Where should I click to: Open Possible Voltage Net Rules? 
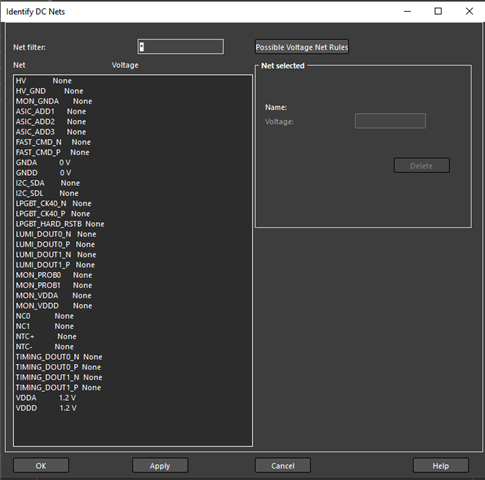point(302,47)
